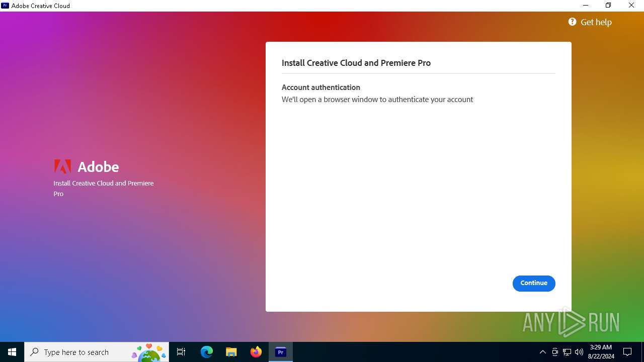Click the Adobe Creative Cloud window title

point(41,6)
